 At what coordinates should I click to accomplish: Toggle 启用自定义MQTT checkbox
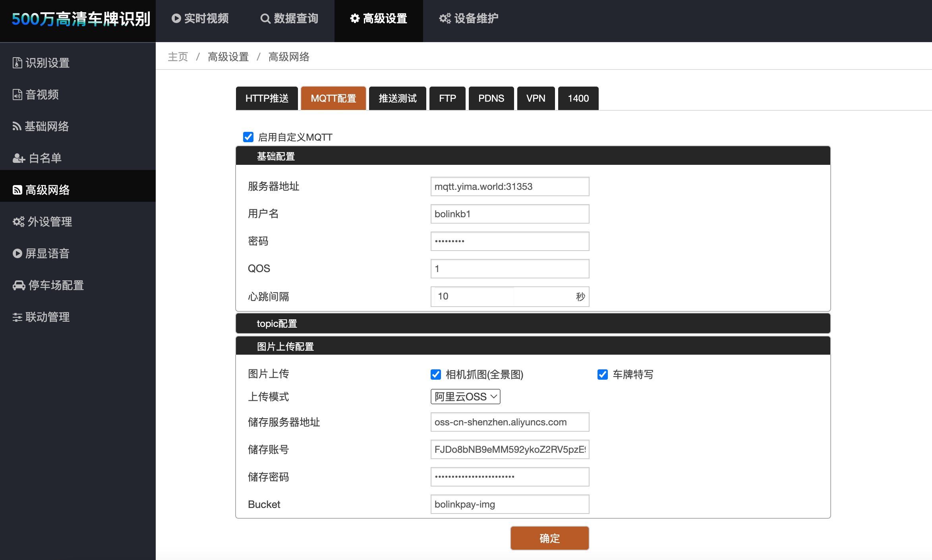(248, 137)
